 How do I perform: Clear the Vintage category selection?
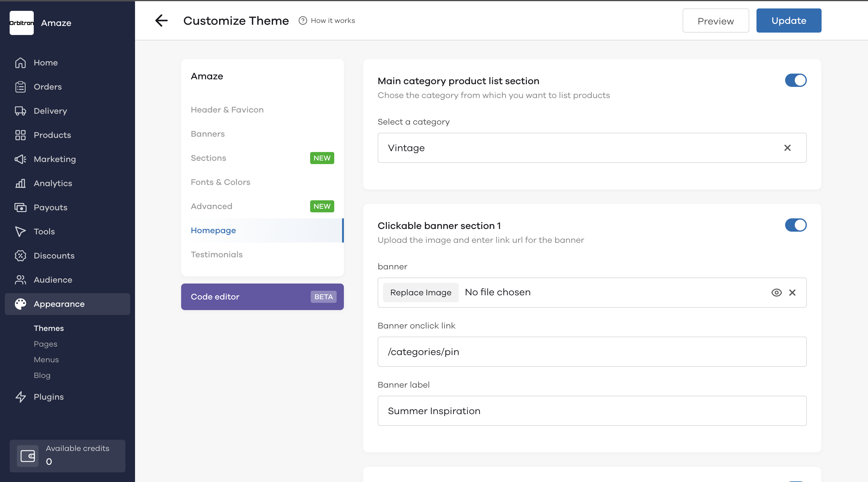(x=787, y=148)
